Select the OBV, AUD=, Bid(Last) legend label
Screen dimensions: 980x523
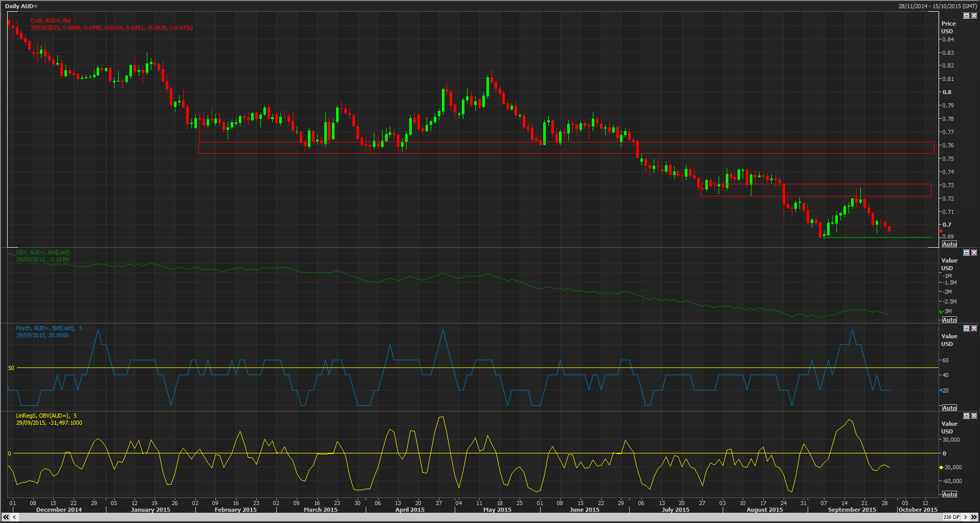click(43, 252)
